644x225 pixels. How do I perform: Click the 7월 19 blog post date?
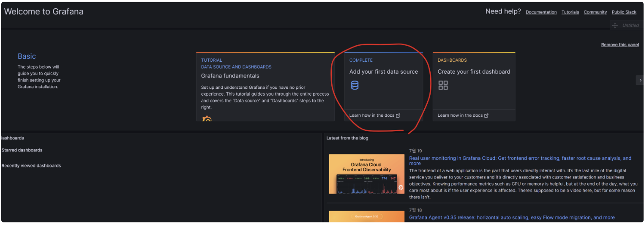[415, 151]
